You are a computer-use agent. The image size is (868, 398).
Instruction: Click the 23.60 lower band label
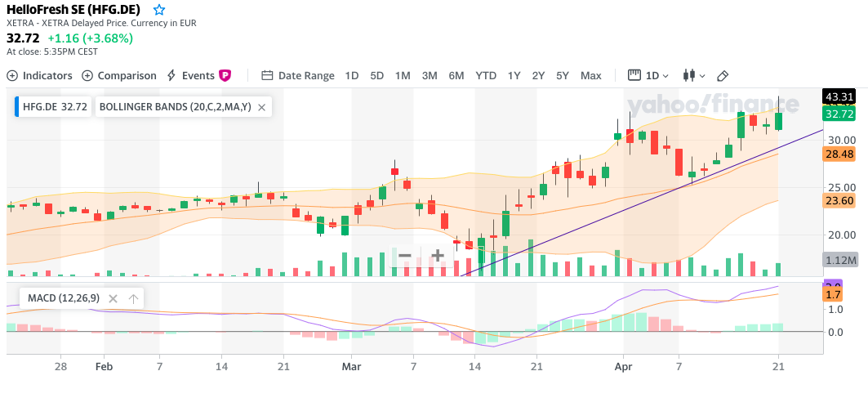839,200
